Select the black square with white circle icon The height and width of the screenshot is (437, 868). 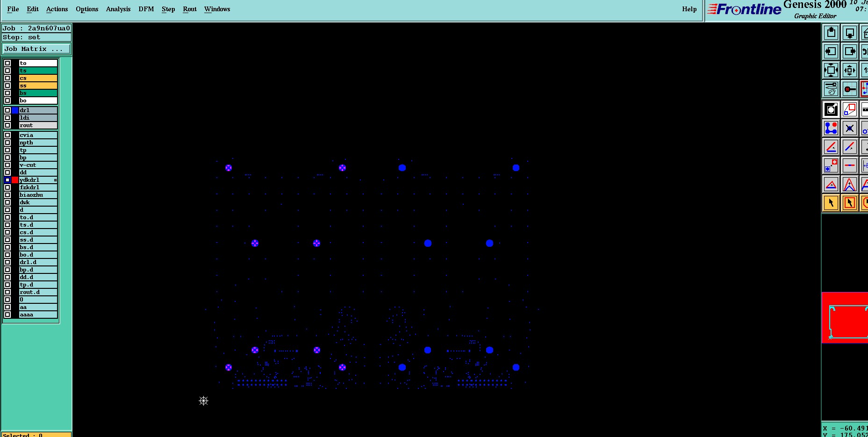831,110
